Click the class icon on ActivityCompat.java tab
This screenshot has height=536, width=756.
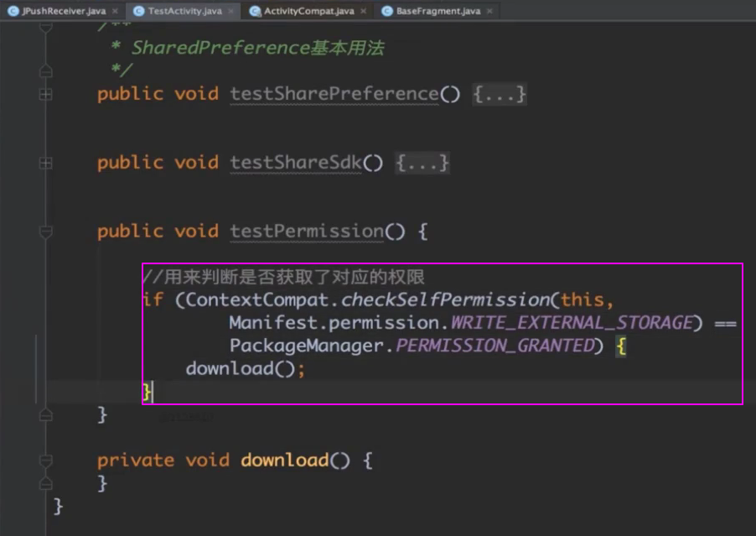point(255,11)
